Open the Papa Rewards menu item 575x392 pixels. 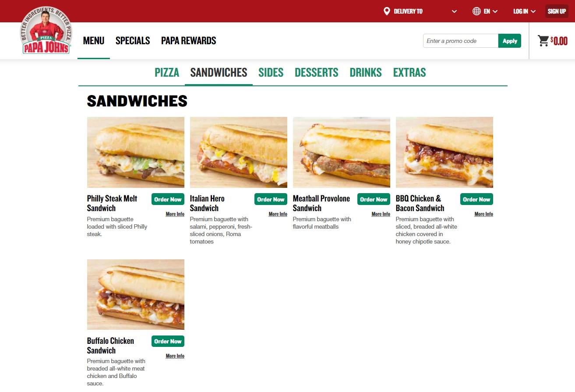coord(189,41)
